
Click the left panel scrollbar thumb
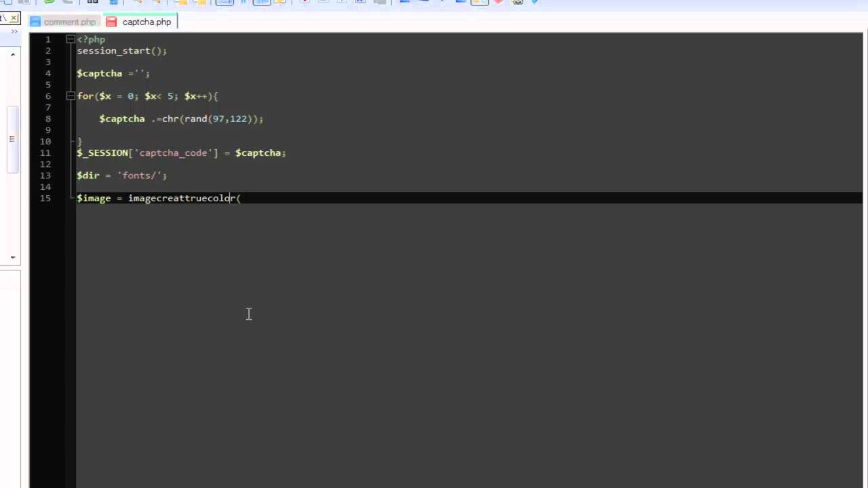[x=12, y=139]
